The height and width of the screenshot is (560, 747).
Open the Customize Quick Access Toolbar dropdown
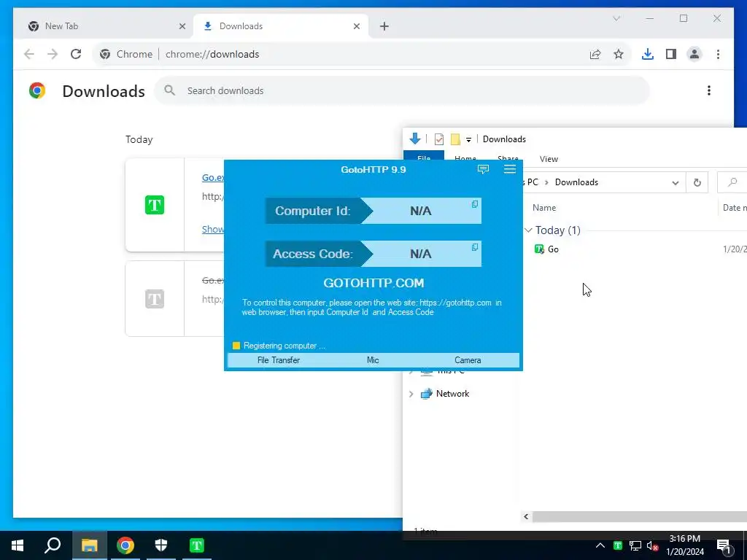(x=468, y=139)
